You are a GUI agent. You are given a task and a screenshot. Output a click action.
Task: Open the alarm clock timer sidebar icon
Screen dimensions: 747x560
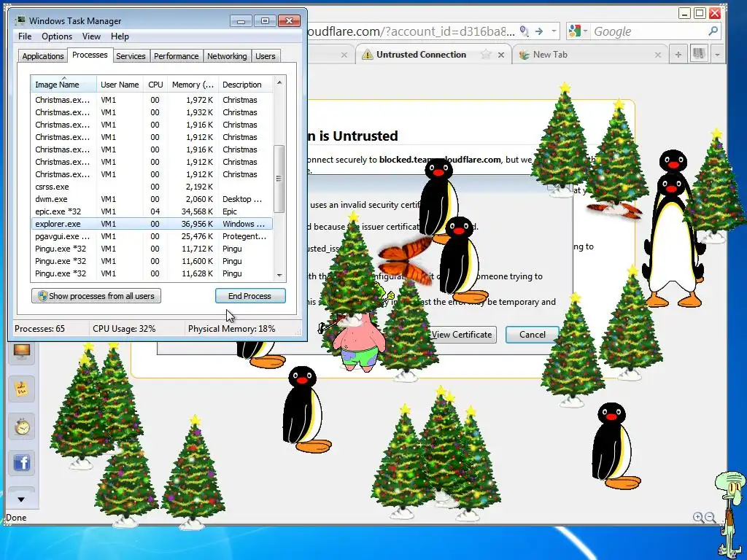(21, 426)
